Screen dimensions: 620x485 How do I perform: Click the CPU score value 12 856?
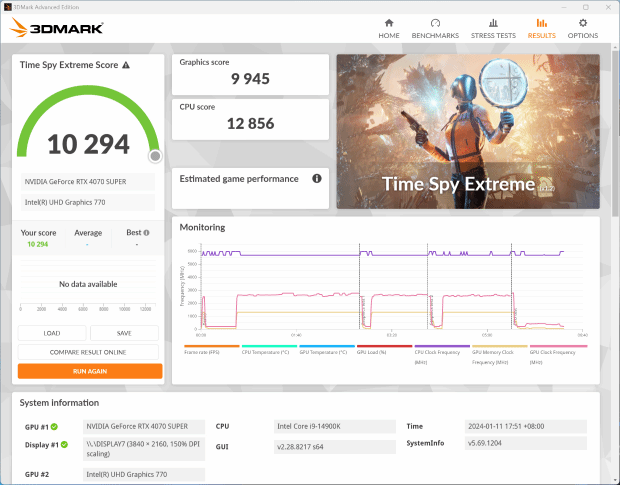pyautogui.click(x=250, y=124)
